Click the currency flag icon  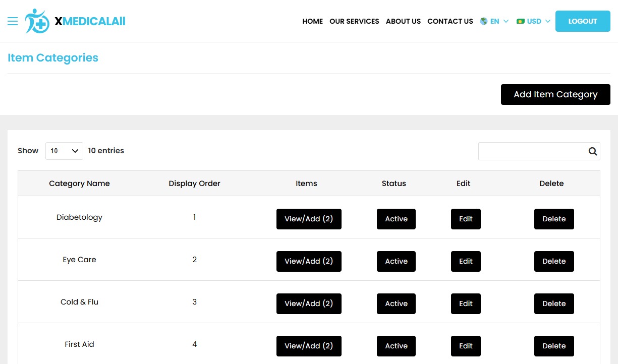(x=520, y=21)
